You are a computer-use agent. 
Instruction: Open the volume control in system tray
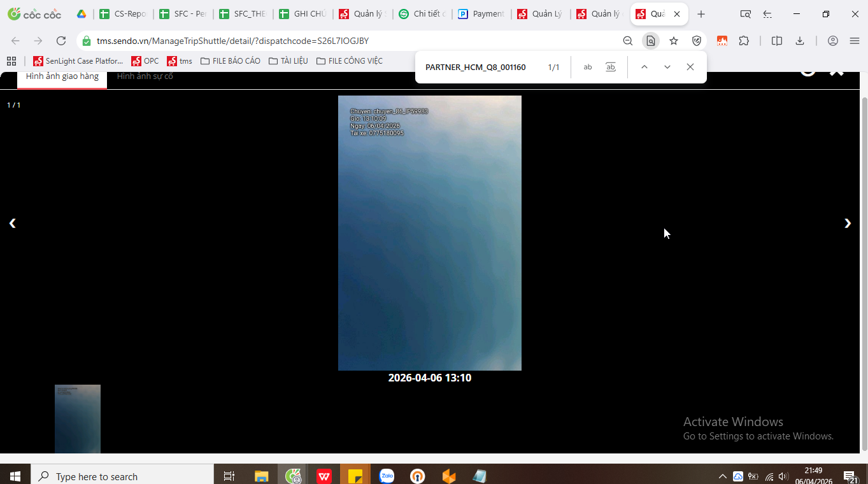783,476
